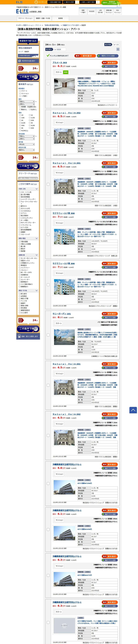
Task: Open マイサーチ with the clock icon
Action: (x=41, y=2)
